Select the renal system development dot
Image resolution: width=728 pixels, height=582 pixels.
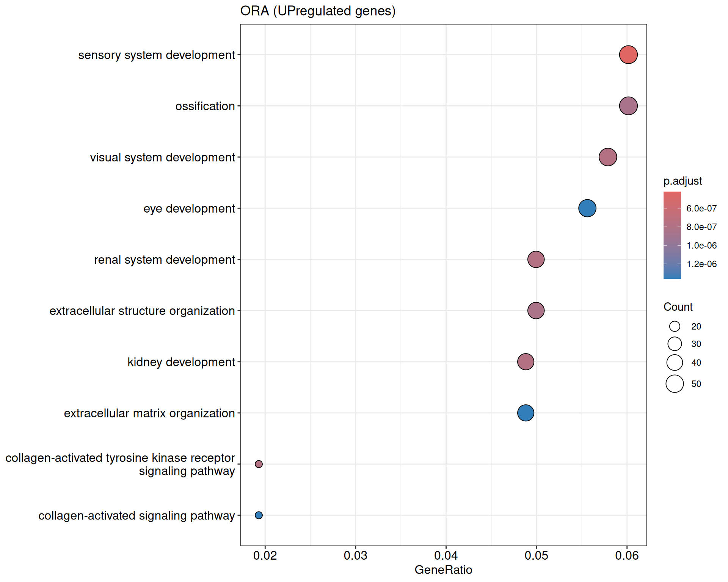[536, 260]
